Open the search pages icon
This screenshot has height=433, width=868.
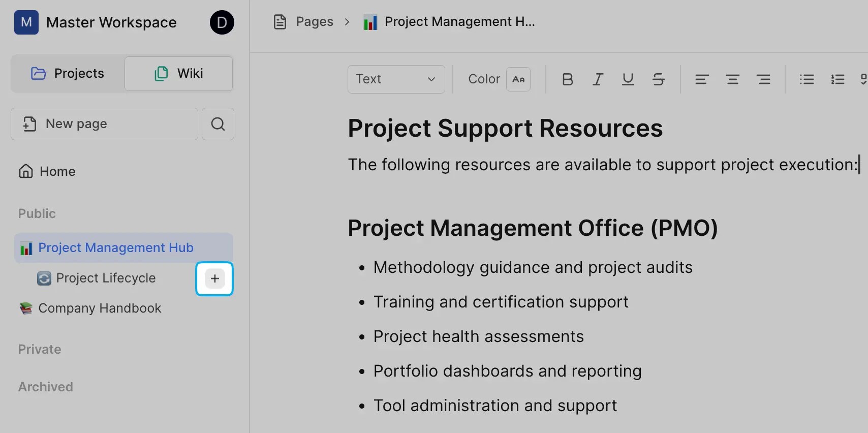[x=218, y=124]
